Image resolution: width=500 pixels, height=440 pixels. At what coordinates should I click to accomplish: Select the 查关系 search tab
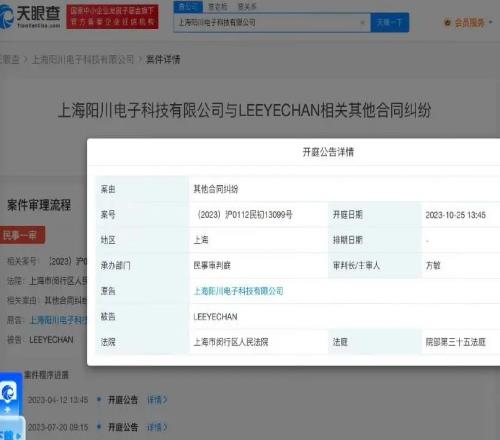247,6
